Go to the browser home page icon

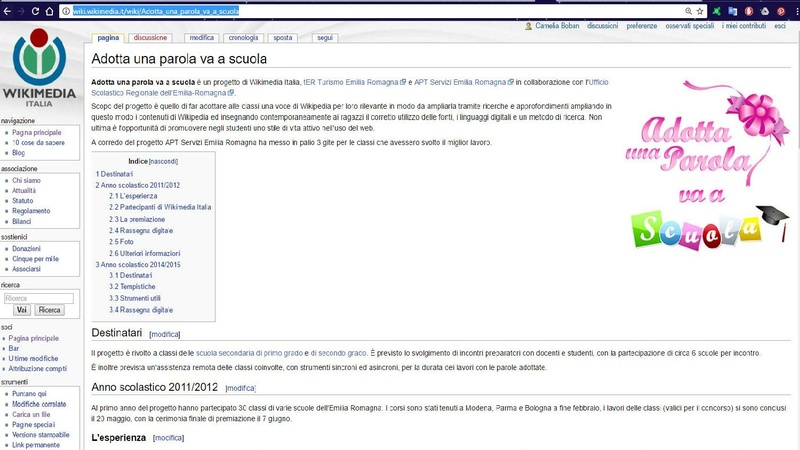[x=49, y=11]
